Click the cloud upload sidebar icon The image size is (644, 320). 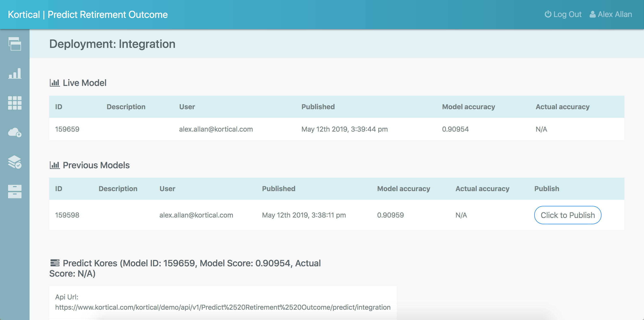(15, 132)
